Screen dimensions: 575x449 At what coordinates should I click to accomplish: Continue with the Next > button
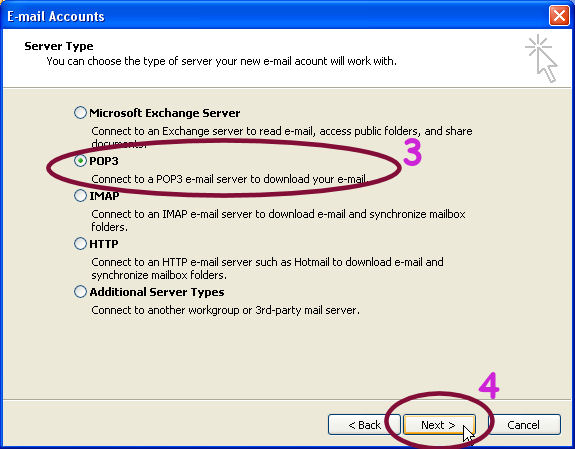439,425
